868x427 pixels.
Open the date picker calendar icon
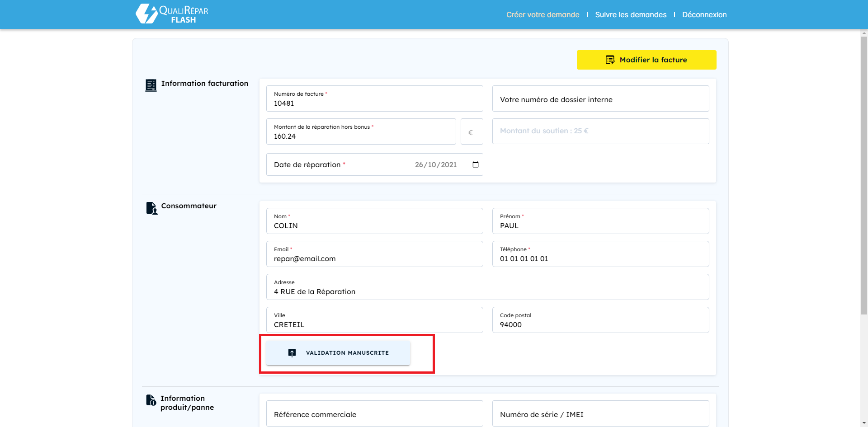pos(475,164)
